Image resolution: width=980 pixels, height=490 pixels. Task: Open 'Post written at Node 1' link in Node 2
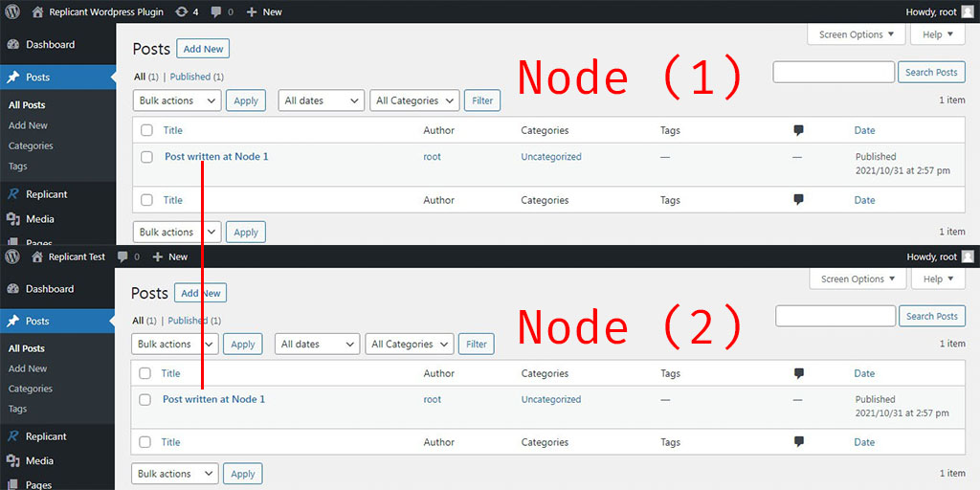click(x=213, y=399)
